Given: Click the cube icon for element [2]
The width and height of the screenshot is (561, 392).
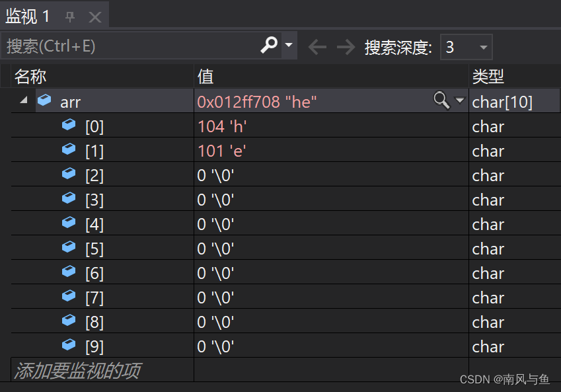Looking at the screenshot, I should pos(69,174).
